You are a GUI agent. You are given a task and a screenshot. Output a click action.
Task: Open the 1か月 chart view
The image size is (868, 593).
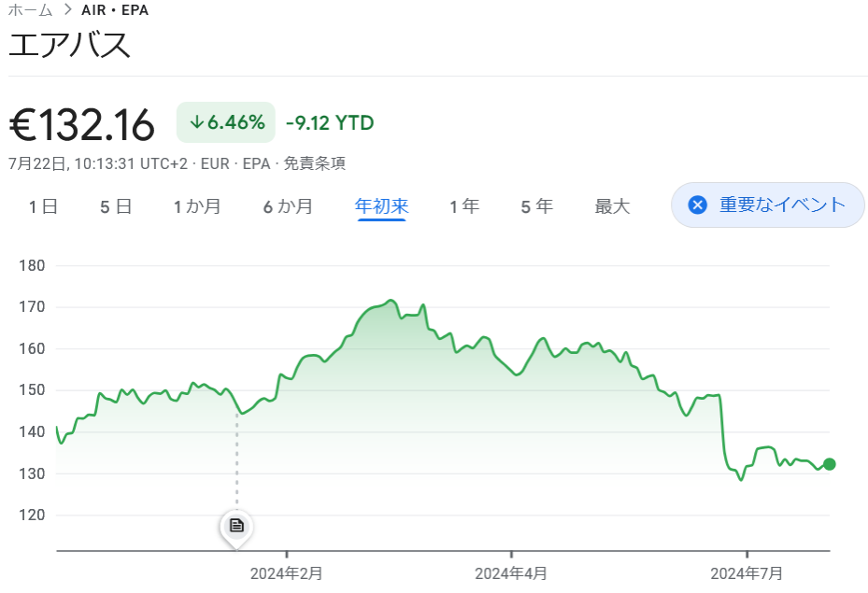click(197, 206)
